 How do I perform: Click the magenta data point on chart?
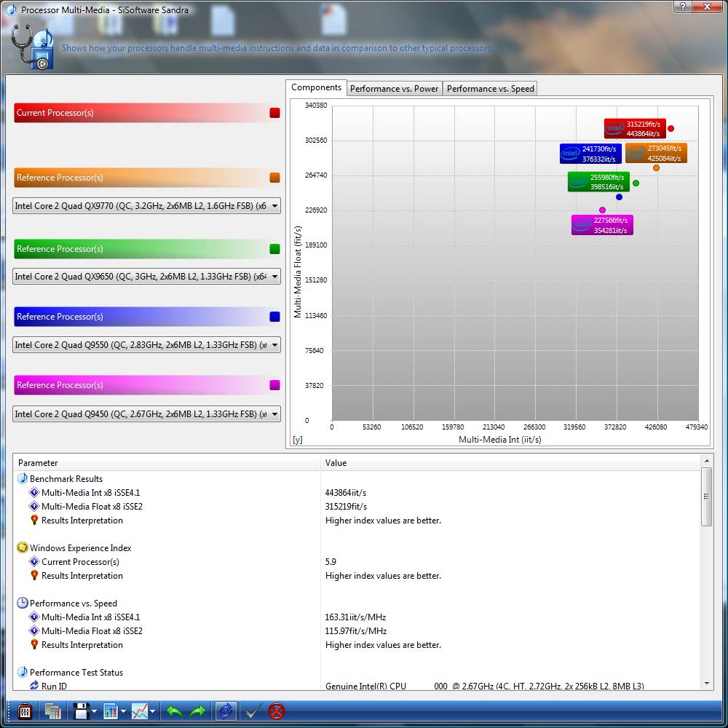602,210
